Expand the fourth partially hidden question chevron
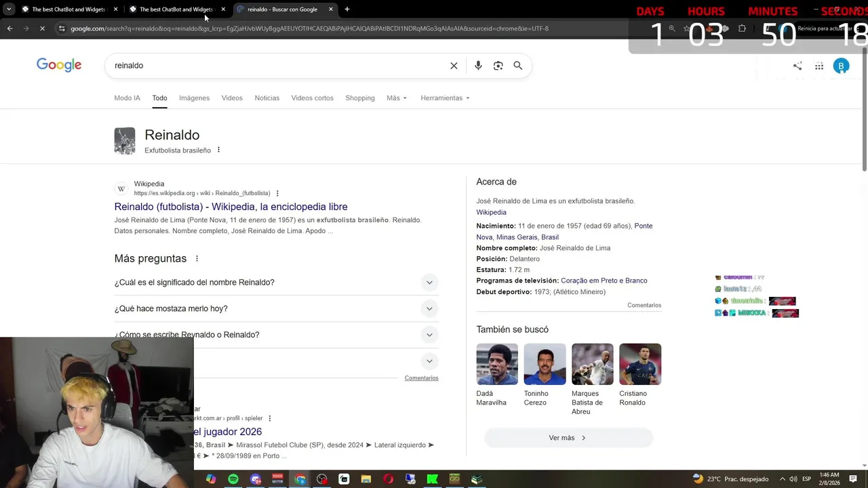This screenshot has width=868, height=488. (x=429, y=361)
